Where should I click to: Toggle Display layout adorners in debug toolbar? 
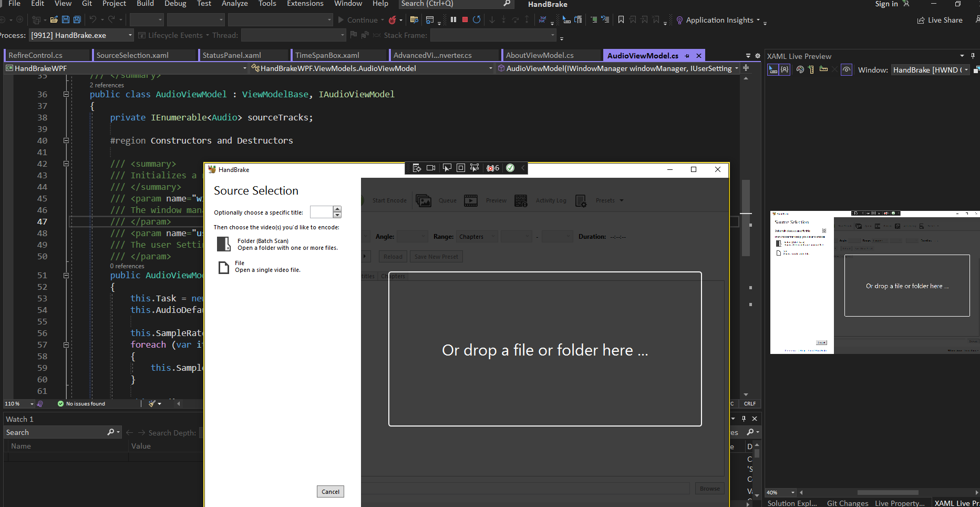tap(461, 168)
